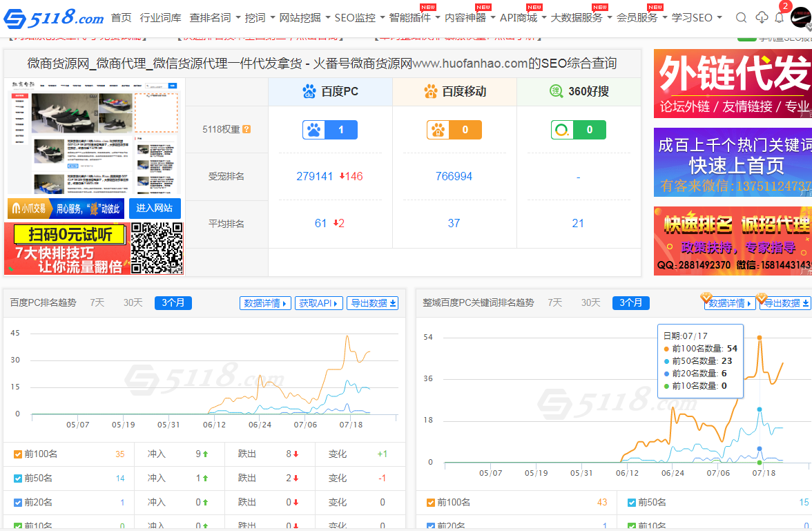Open the search magnifier icon

[x=741, y=18]
